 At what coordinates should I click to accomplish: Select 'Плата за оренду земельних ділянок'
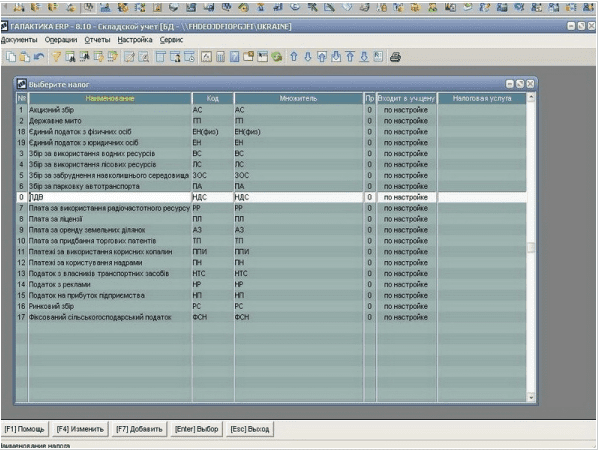271,230
